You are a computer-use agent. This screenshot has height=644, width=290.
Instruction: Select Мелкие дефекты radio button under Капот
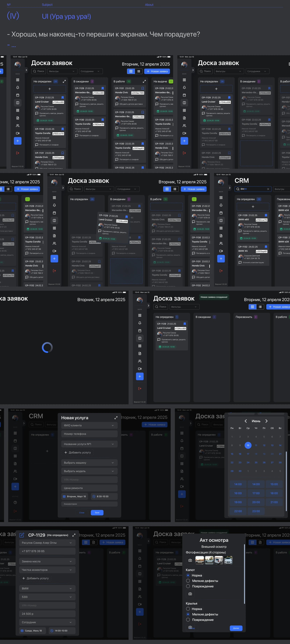click(188, 581)
